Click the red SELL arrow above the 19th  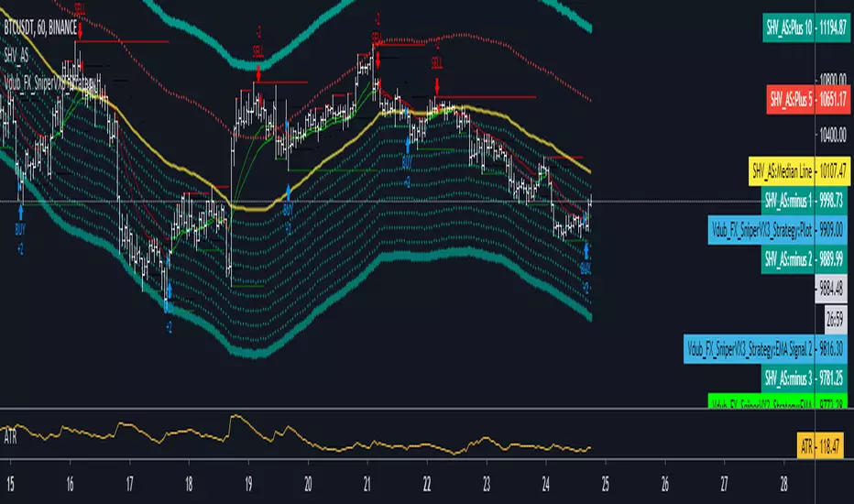coord(259,70)
